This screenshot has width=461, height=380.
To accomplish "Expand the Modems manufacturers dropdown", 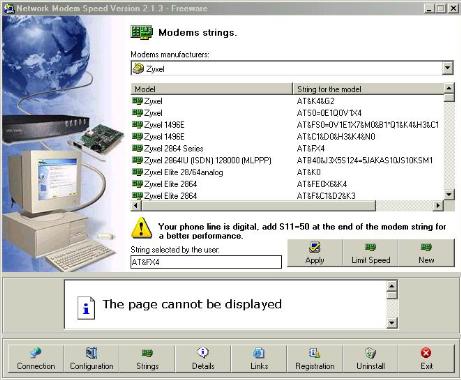I will 447,68.
